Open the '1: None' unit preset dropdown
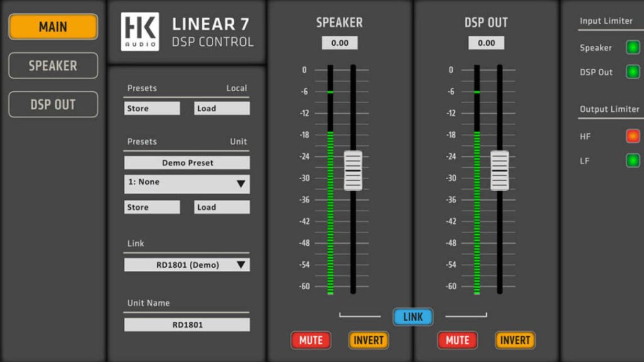The height and width of the screenshot is (362, 644). click(x=187, y=184)
